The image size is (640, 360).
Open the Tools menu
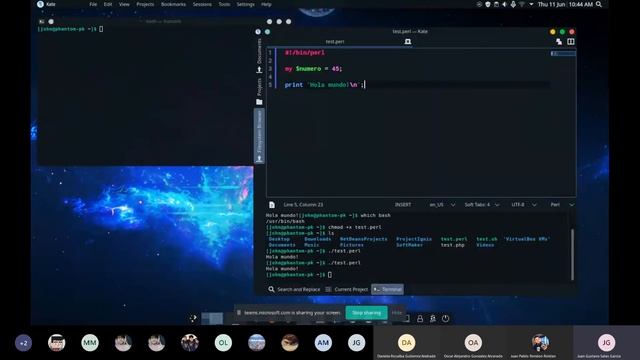(224, 4)
